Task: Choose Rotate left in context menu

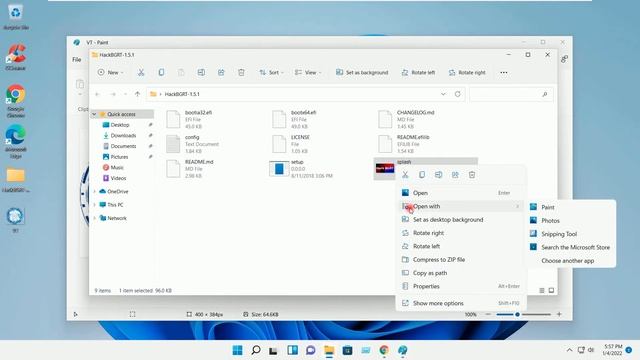Action: 461,246
